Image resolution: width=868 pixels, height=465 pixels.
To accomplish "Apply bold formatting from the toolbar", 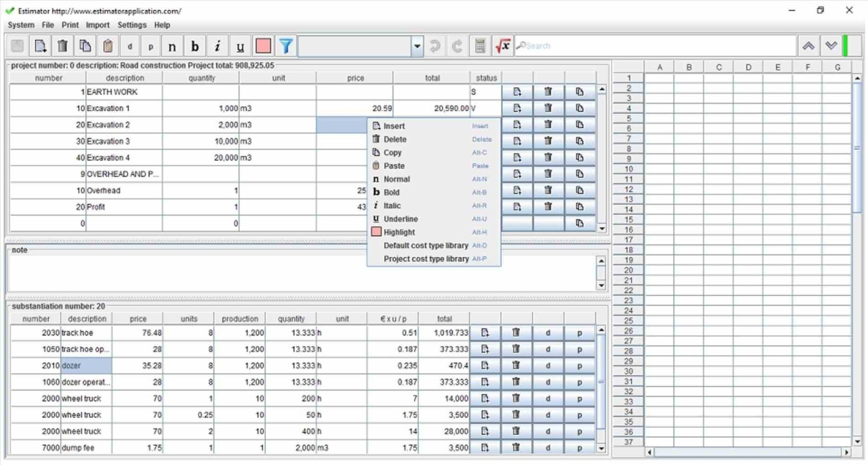I will click(194, 46).
